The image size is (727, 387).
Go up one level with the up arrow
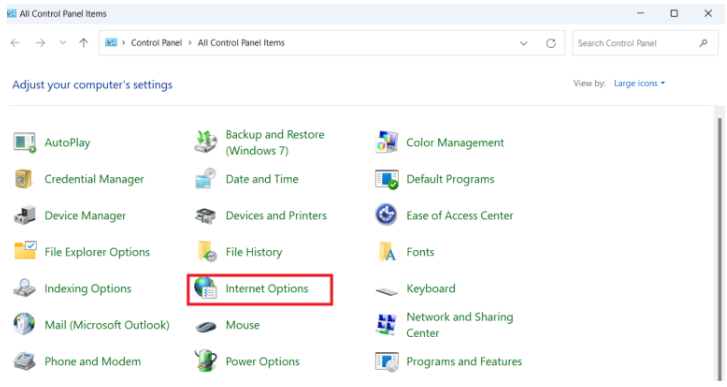pos(83,43)
